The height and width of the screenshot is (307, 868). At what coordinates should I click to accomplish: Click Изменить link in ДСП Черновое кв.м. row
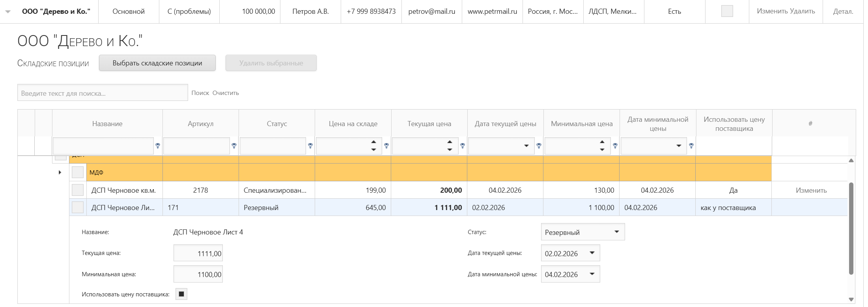tap(811, 190)
